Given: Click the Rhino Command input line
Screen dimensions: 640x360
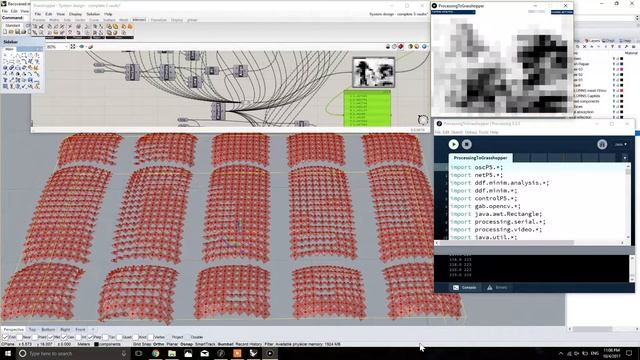Looking at the screenshot, I should tap(16, 18).
